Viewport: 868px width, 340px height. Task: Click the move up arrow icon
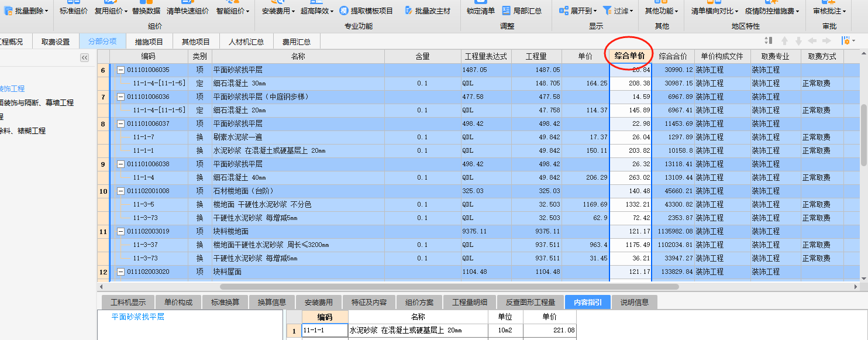pos(785,41)
